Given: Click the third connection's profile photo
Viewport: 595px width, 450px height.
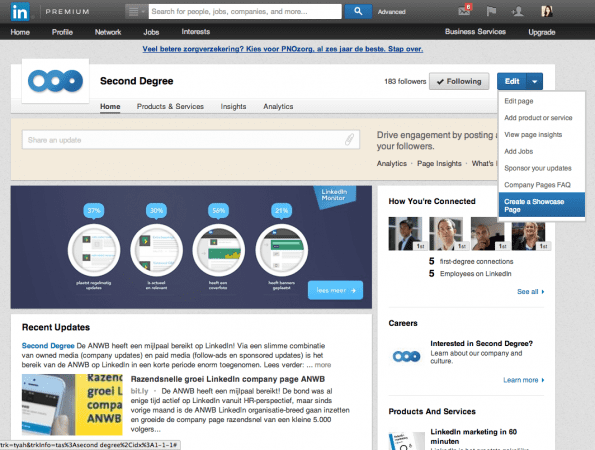Looking at the screenshot, I should 488,233.
